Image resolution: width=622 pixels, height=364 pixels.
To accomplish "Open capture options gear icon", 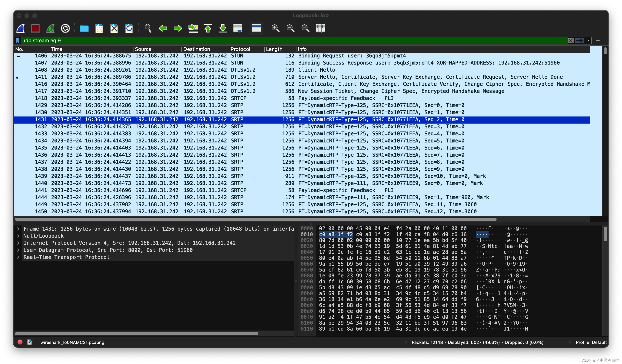I will coord(65,28).
